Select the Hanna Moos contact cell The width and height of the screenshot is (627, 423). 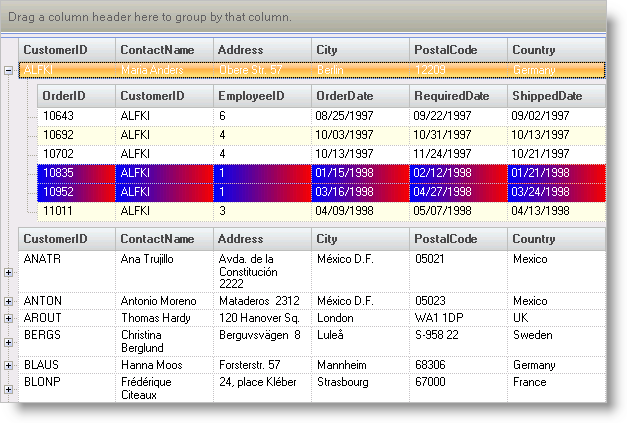[164, 365]
